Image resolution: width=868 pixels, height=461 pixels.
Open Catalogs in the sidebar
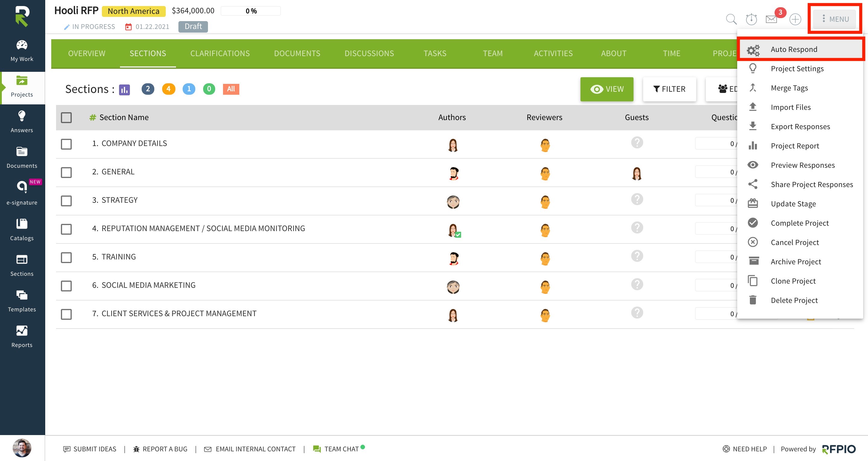pos(22,229)
